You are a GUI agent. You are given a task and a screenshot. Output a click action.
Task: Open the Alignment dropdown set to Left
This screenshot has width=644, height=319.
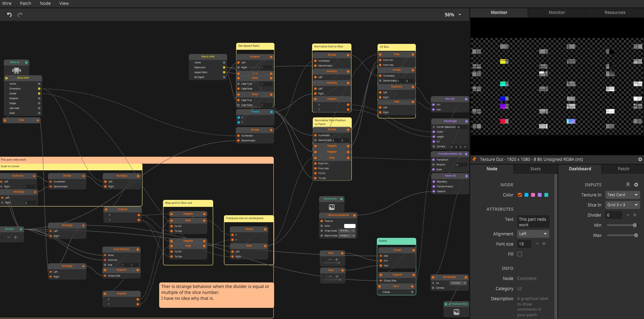[x=533, y=234]
